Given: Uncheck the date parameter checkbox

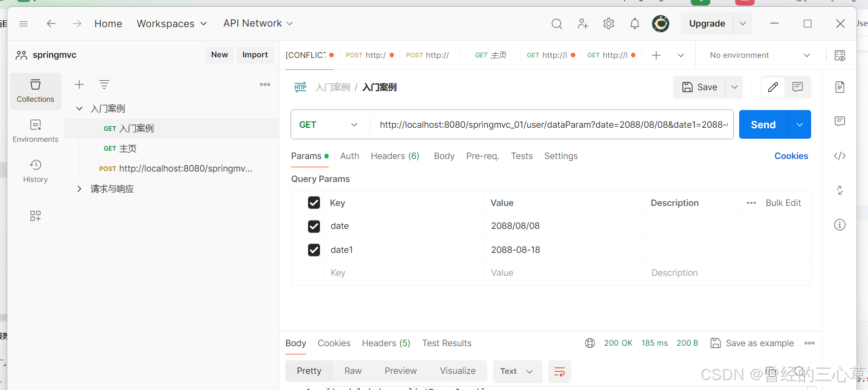Looking at the screenshot, I should pos(314,226).
